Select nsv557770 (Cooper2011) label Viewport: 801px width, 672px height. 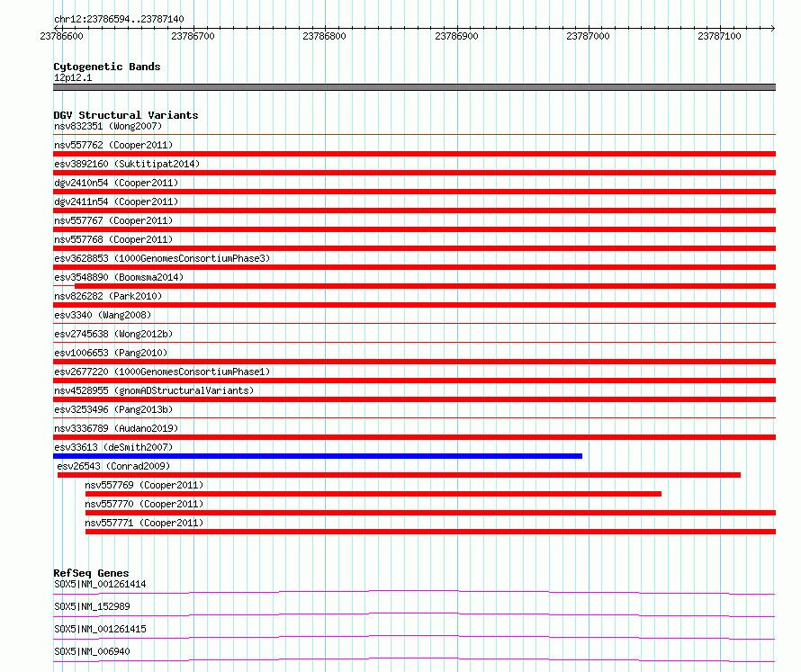click(x=144, y=504)
